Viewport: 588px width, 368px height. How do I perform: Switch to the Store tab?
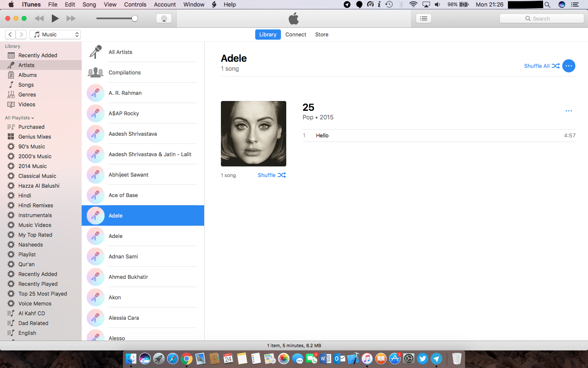point(322,35)
